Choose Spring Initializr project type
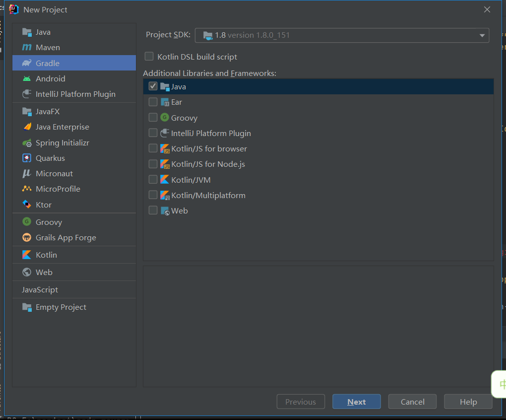Viewport: 506px width, 420px height. (x=74, y=142)
